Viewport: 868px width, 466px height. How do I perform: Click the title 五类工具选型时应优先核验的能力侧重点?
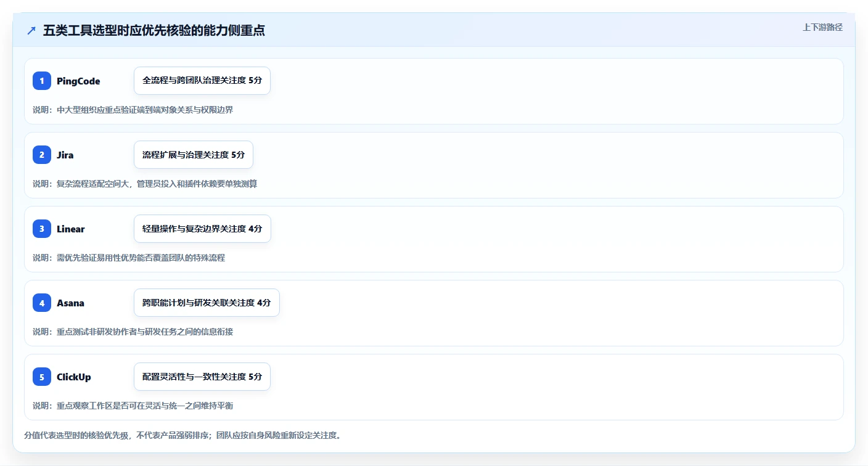[x=154, y=31]
